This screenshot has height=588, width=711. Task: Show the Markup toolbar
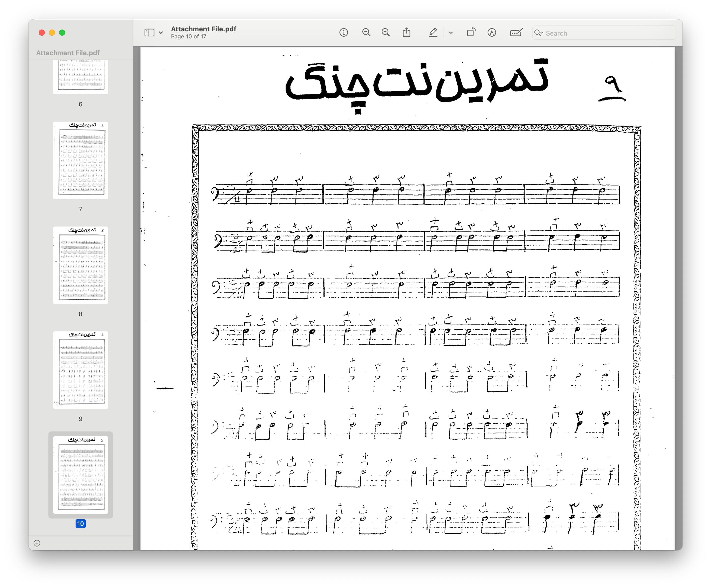tap(492, 33)
